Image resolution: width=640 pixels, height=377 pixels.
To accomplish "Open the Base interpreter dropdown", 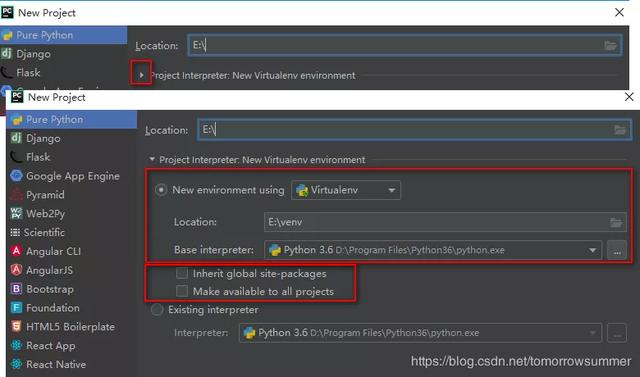I will (433, 250).
